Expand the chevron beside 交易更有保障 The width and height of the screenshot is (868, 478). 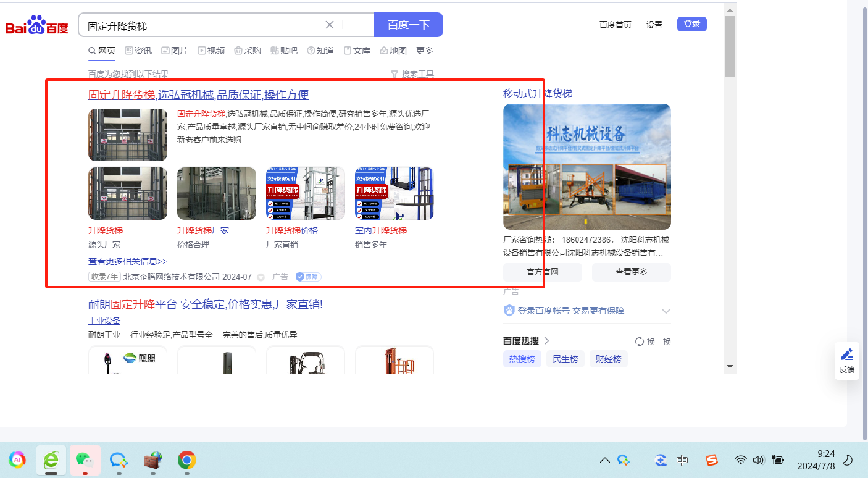coord(666,311)
